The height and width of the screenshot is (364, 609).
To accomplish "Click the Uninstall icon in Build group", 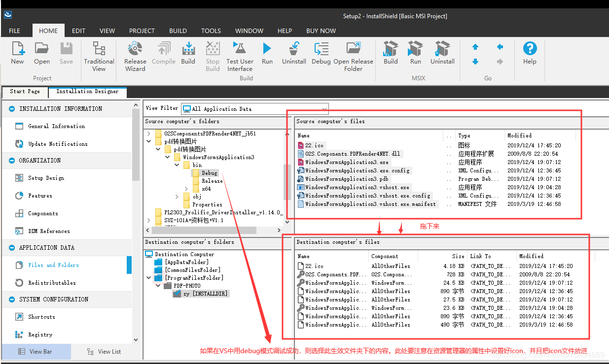I will (x=294, y=49).
